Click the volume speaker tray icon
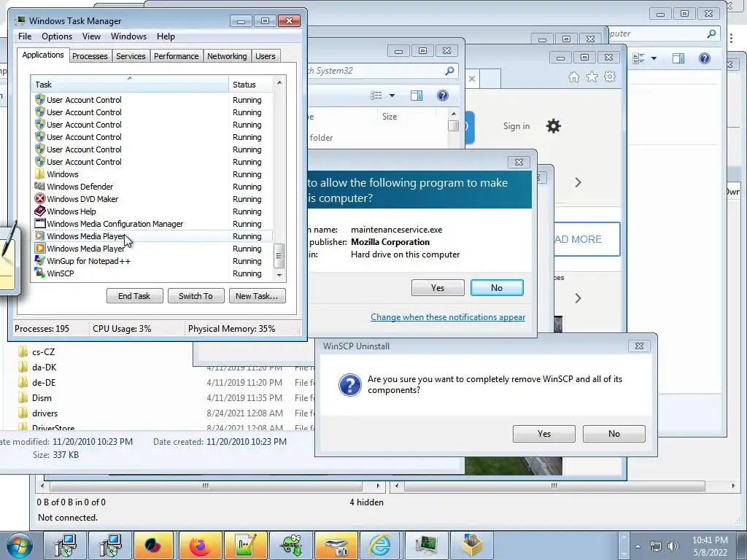This screenshot has width=747, height=560. pos(673,546)
